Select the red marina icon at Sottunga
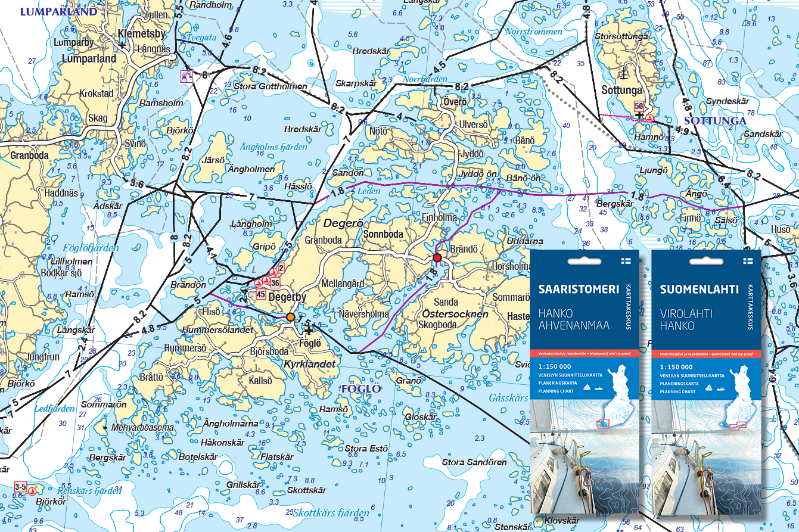This screenshot has height=532, width=799. click(x=649, y=119)
